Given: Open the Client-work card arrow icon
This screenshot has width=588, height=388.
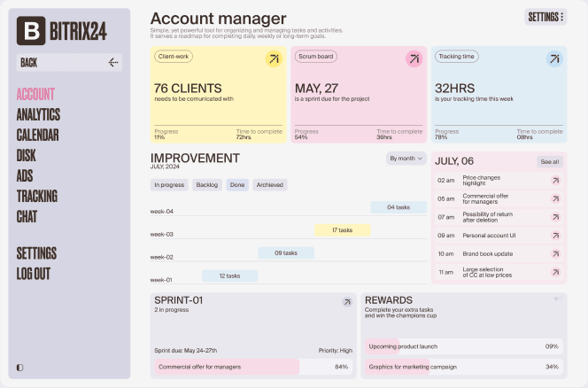Looking at the screenshot, I should tap(275, 58).
